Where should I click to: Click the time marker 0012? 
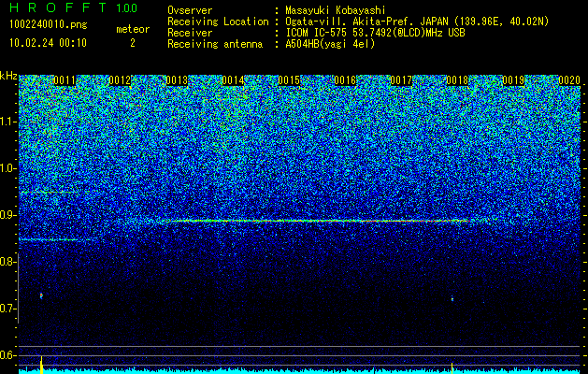[x=121, y=80]
